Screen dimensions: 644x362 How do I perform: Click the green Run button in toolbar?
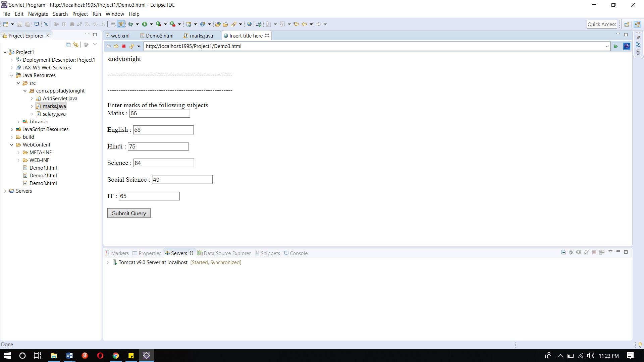(x=145, y=24)
